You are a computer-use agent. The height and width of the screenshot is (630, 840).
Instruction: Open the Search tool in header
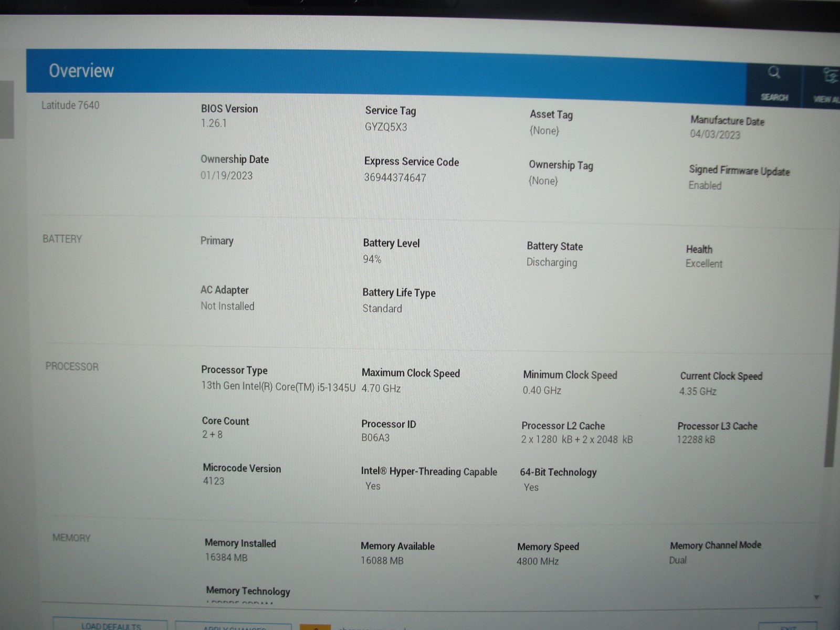[x=774, y=84]
